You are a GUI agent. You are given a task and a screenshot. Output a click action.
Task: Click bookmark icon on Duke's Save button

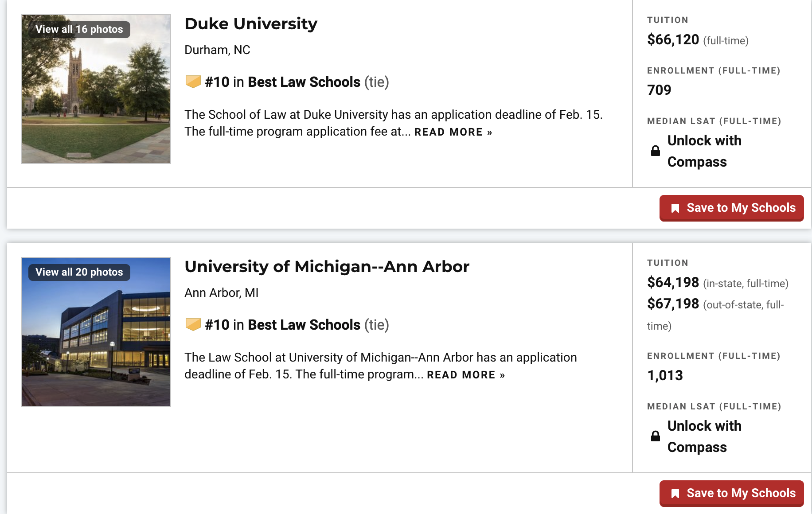click(675, 208)
